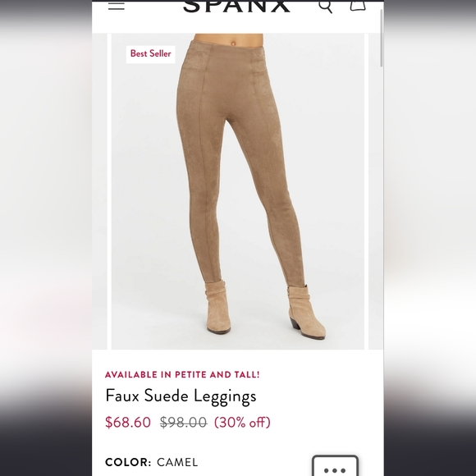The width and height of the screenshot is (476, 476).
Task: Click the ankle boot showing its dark heel
Action: pyautogui.click(x=307, y=312)
